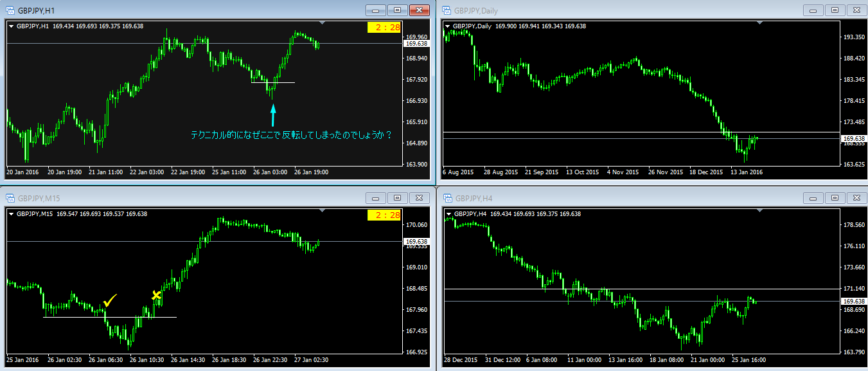The image size is (868, 371).
Task: Select the cyan Japanese text annotation
Action: coord(291,135)
